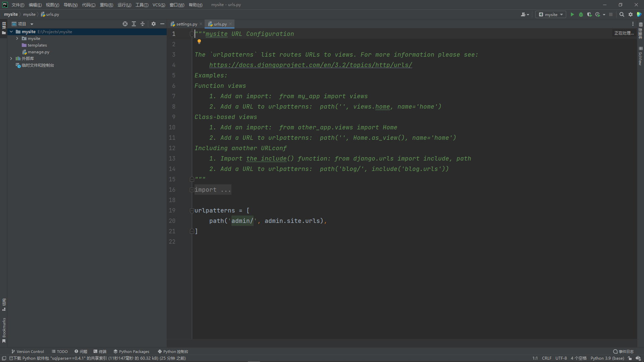Open editor tabs more-options menu
This screenshot has width=644, height=362.
633,24
